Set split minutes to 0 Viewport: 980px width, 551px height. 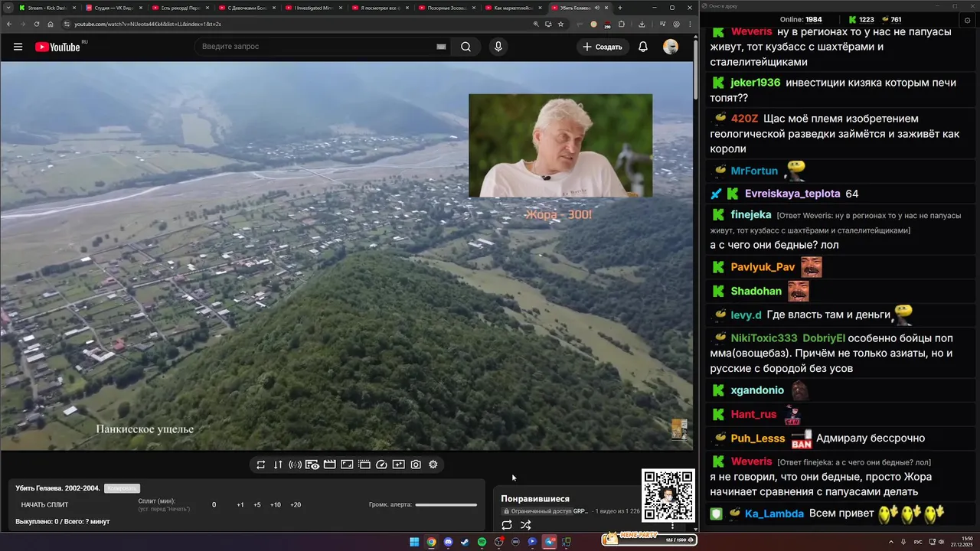point(214,504)
